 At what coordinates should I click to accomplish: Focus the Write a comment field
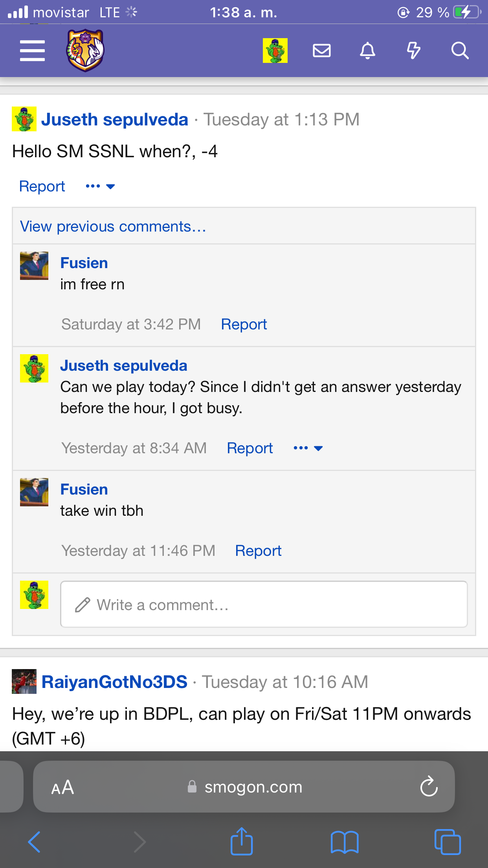pos(264,604)
